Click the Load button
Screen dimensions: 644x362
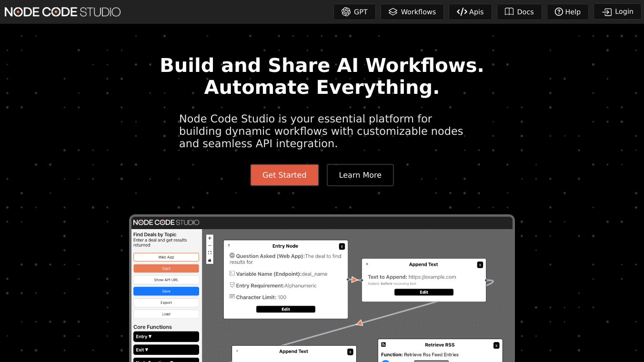(166, 314)
